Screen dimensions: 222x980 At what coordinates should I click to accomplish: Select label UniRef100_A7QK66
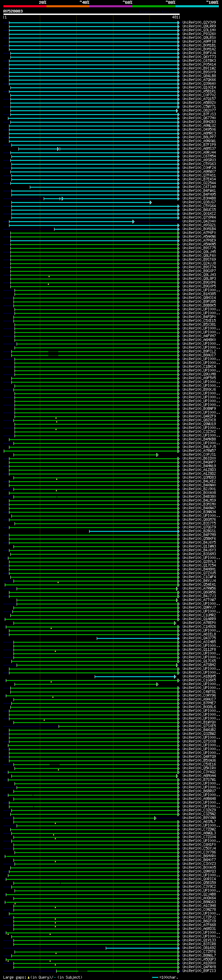(199, 80)
